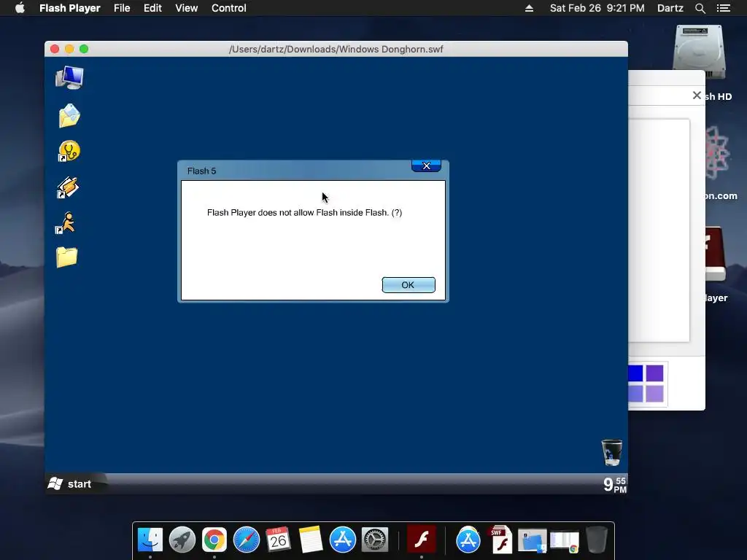Open the yellow stethoscope shortcut icon
This screenshot has height=560, width=747.
click(x=69, y=151)
